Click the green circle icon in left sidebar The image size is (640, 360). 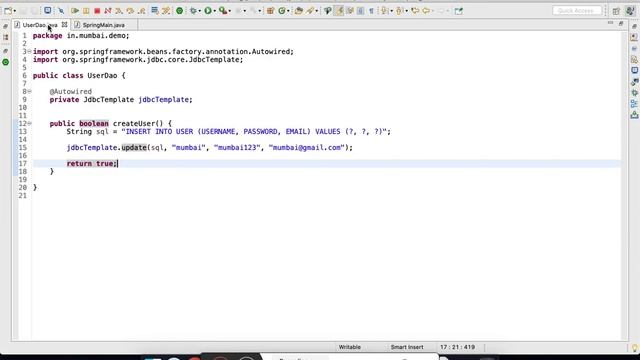(x=6, y=62)
